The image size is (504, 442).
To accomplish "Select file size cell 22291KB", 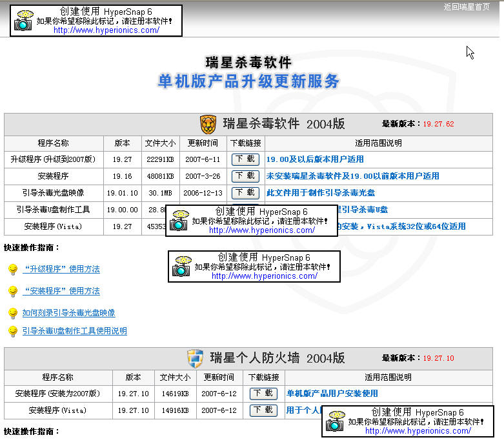I will click(x=161, y=159).
